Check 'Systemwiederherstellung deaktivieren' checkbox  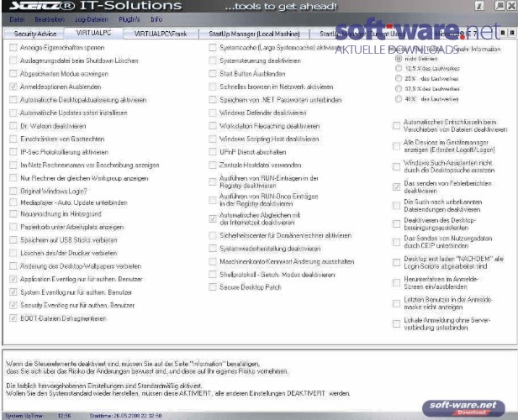pyautogui.click(x=213, y=249)
